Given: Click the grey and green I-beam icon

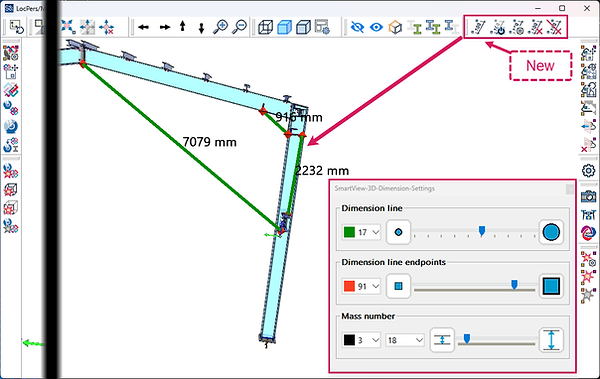Looking at the screenshot, I should point(414,27).
